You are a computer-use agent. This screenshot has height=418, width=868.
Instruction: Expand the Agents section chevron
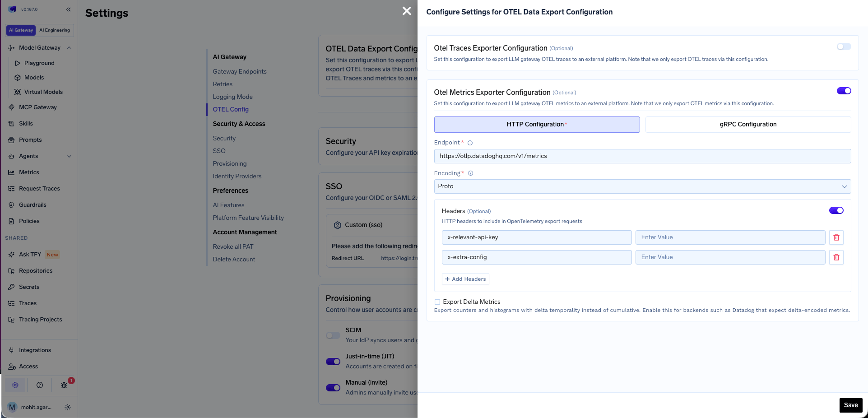tap(69, 156)
